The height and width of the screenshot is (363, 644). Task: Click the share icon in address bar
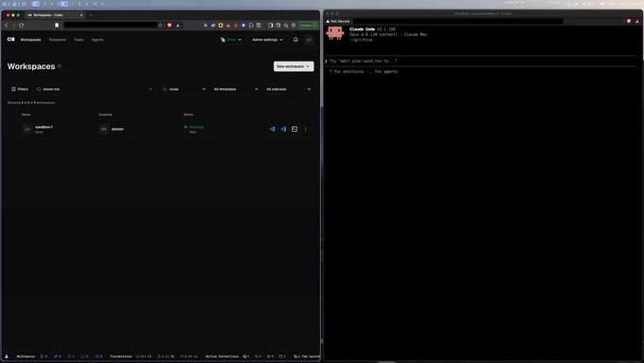pos(160,25)
